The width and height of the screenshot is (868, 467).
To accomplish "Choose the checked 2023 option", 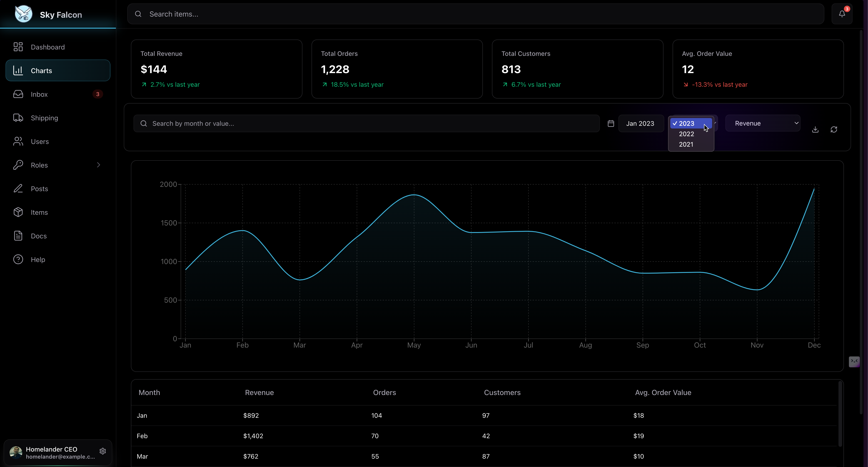I will pos(691,124).
